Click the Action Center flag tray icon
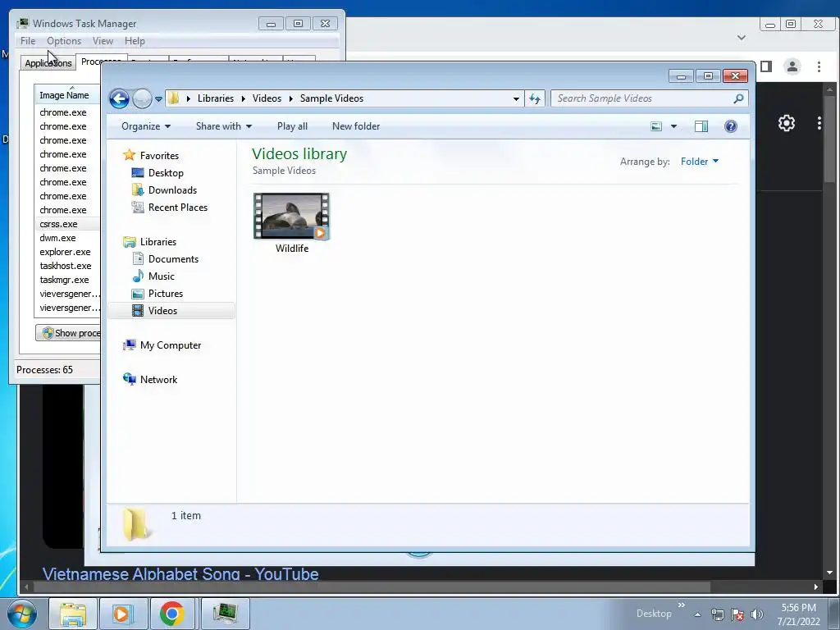The image size is (840, 630). pos(737,614)
